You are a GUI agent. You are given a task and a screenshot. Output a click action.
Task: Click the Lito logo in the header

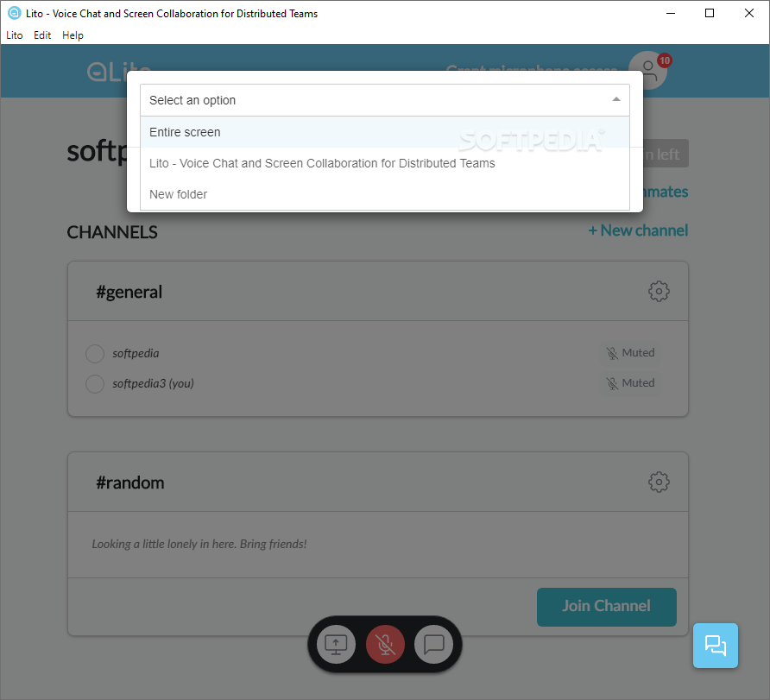(119, 71)
